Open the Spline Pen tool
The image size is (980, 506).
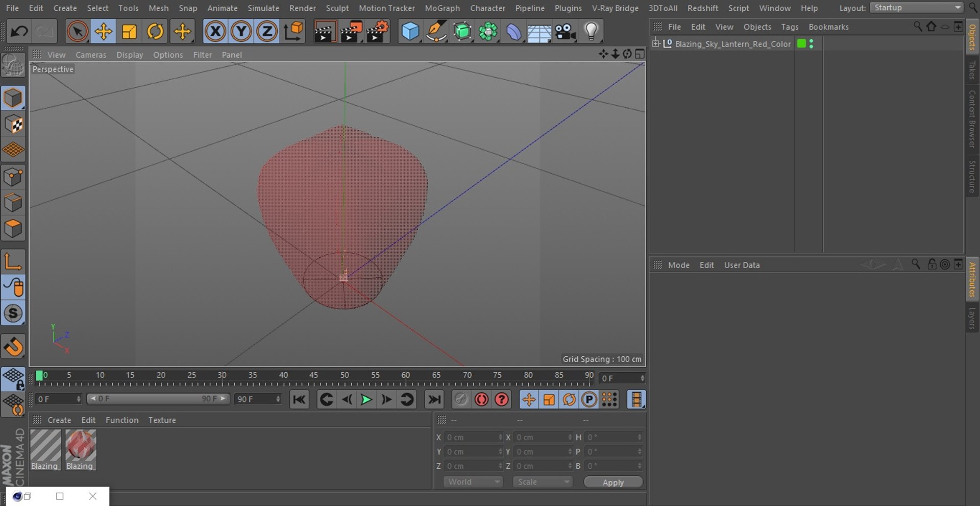pos(436,31)
